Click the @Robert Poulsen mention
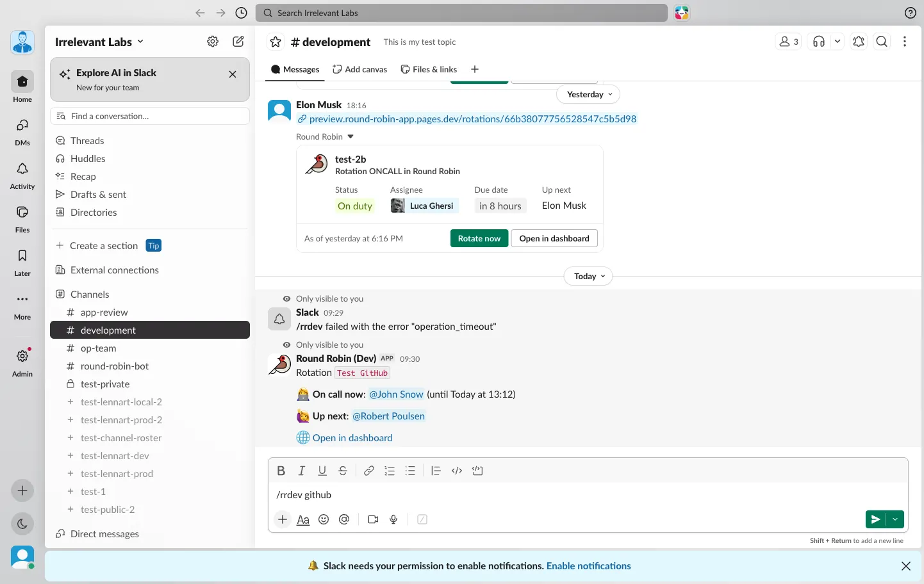Image resolution: width=924 pixels, height=584 pixels. (388, 416)
